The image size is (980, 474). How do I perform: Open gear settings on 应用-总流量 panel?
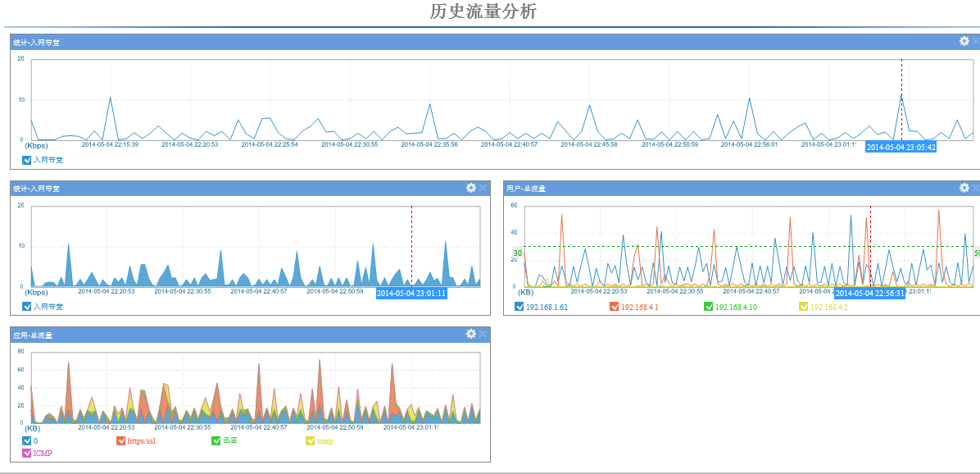pyautogui.click(x=471, y=334)
